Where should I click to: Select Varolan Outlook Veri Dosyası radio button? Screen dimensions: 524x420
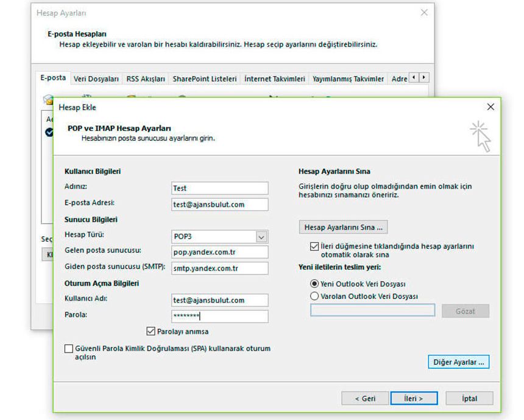click(x=314, y=296)
